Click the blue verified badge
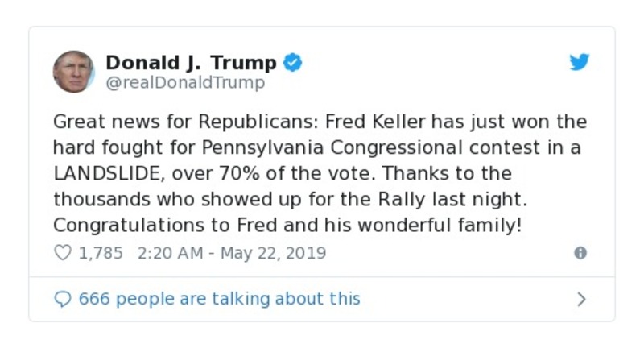644x348 pixels. point(292,62)
